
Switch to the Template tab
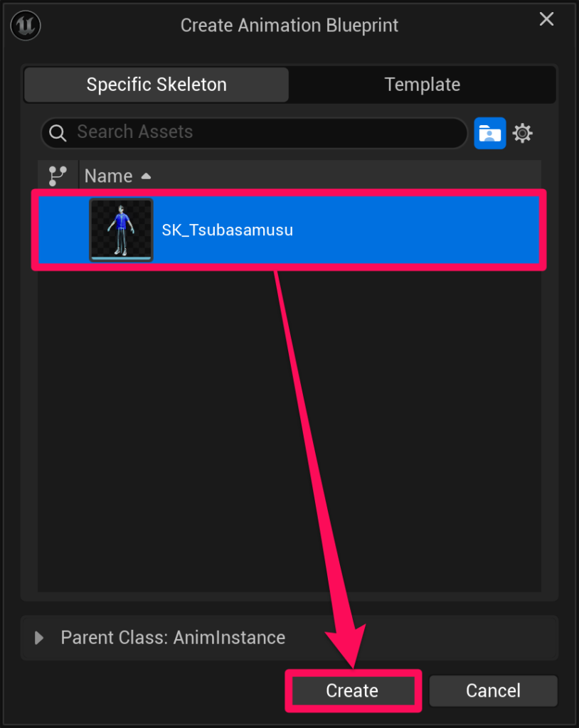pos(423,85)
